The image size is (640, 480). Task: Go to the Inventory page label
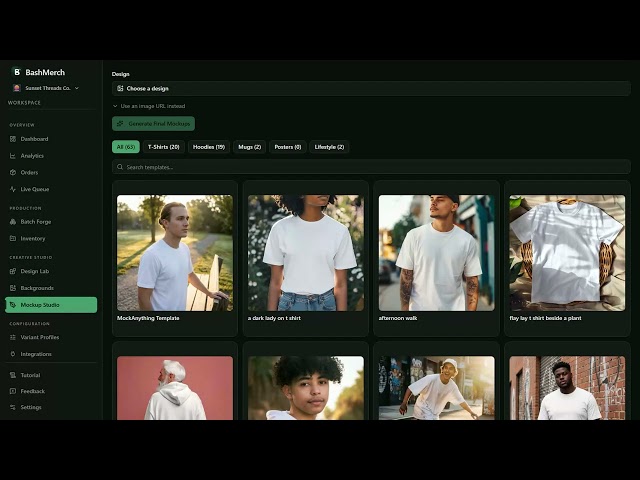(33, 239)
